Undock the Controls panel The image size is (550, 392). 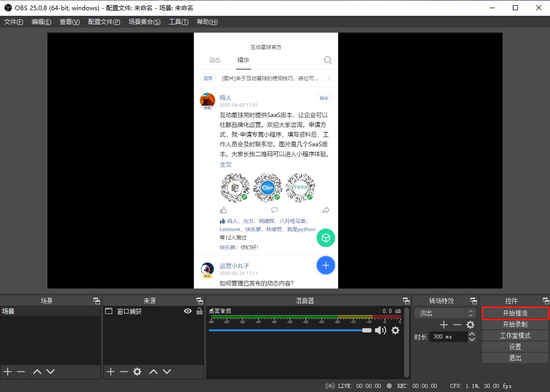[x=546, y=301]
